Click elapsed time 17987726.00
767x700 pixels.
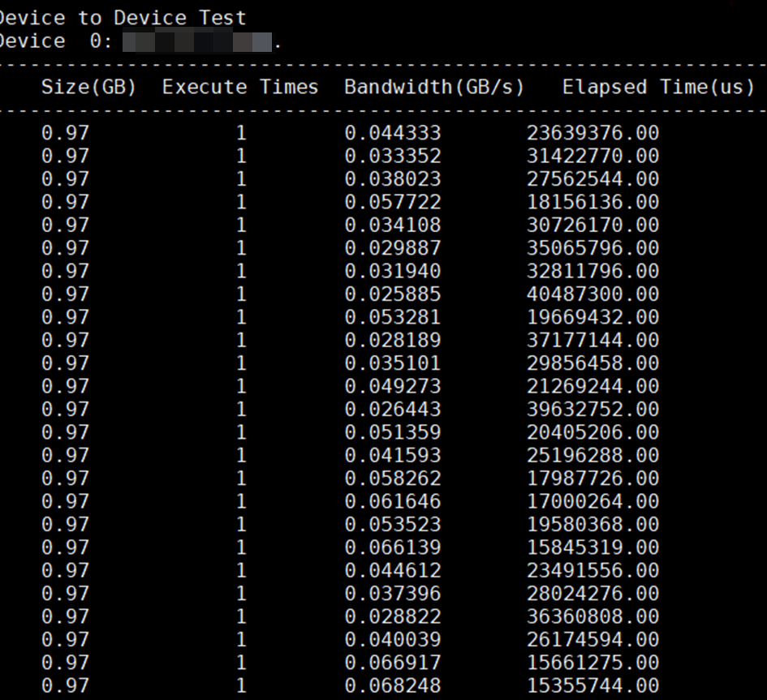[592, 479]
